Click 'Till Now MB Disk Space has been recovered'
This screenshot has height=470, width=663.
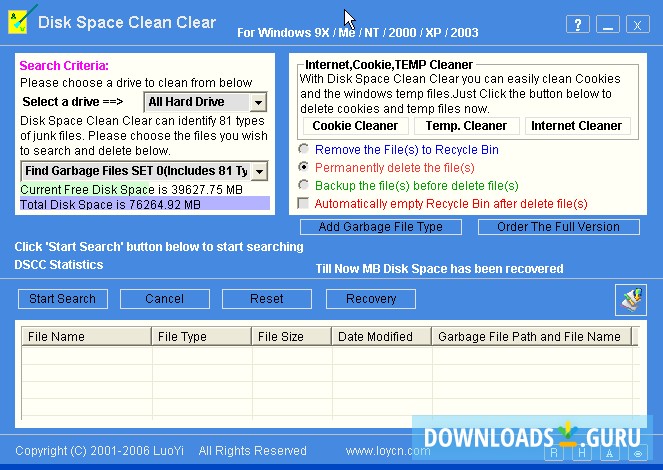coord(439,269)
